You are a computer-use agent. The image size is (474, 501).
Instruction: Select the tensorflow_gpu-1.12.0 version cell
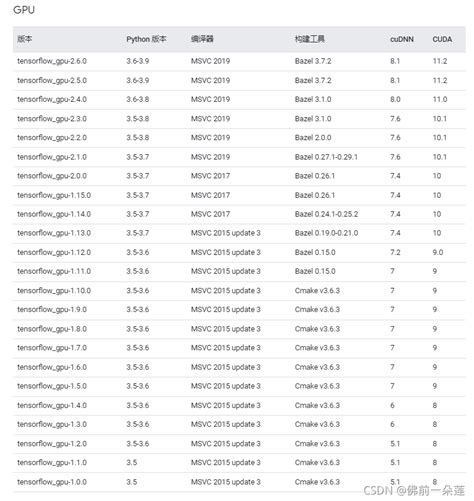[54, 253]
